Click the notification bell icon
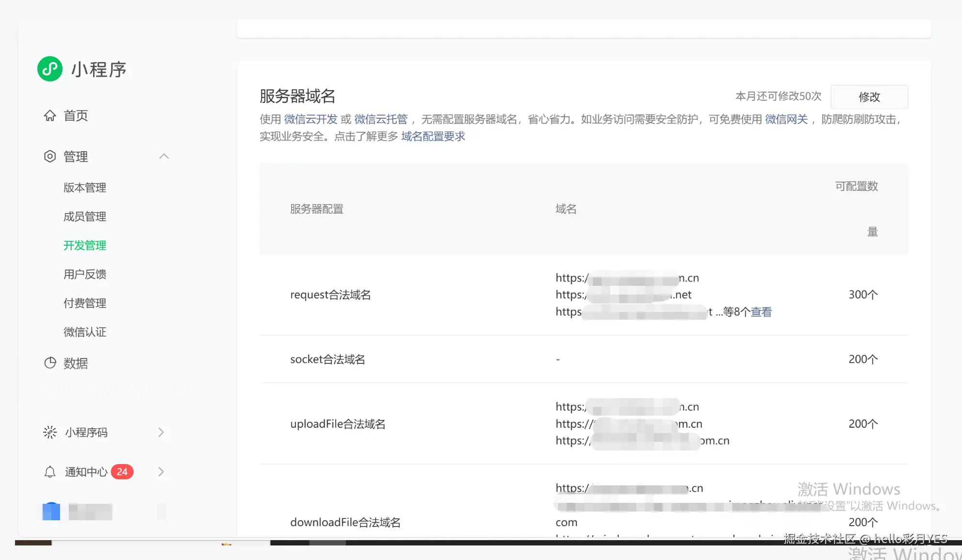The image size is (962, 560). pos(50,472)
